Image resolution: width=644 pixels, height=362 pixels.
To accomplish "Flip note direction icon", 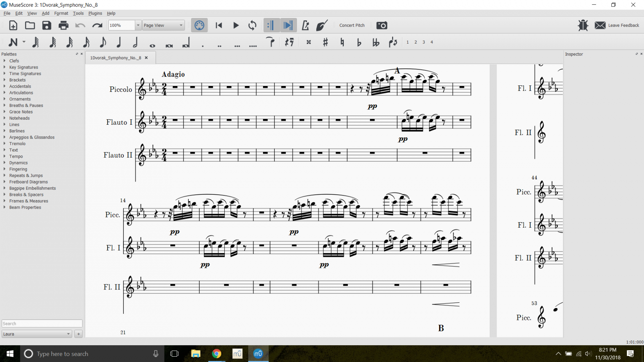I will pyautogui.click(x=393, y=42).
